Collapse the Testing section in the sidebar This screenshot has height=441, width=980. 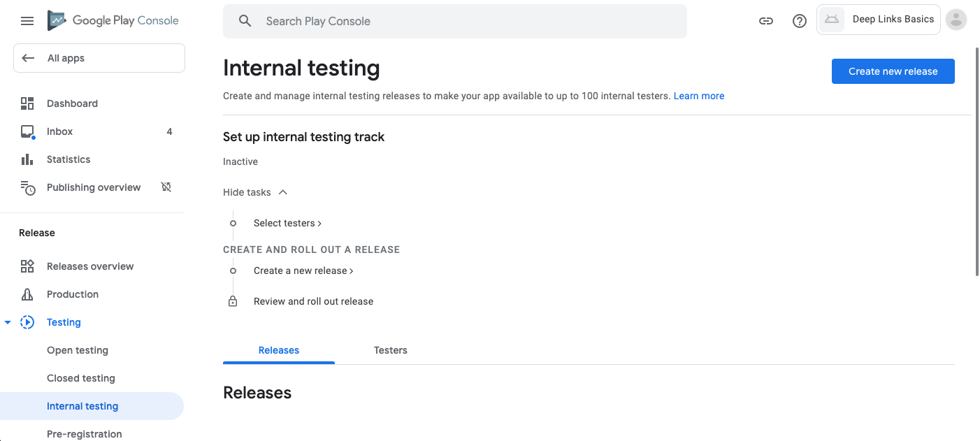click(x=8, y=321)
